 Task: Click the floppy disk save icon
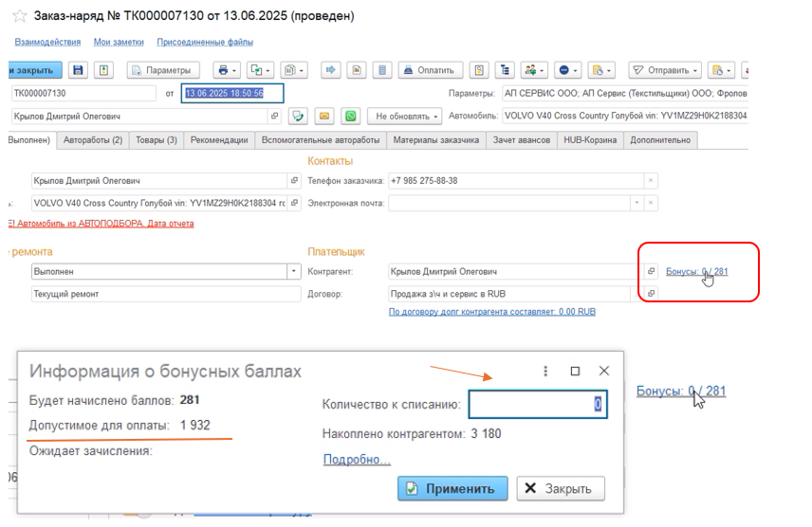[78, 70]
